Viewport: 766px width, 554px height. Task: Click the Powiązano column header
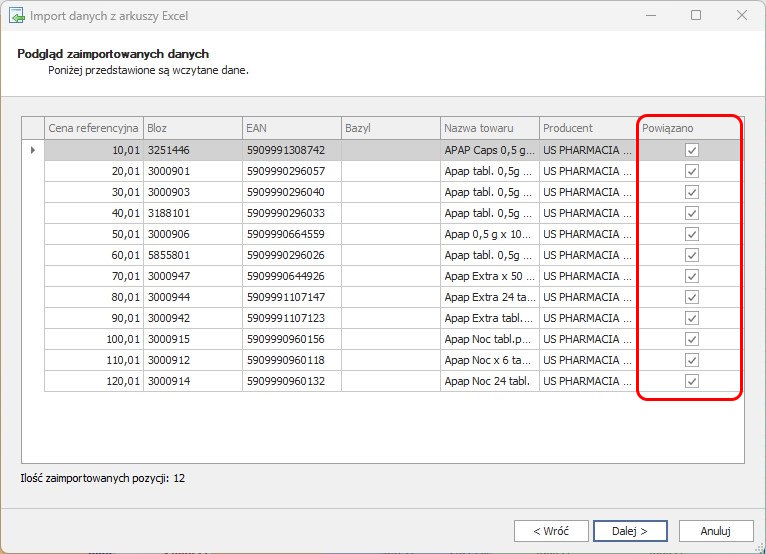click(690, 128)
